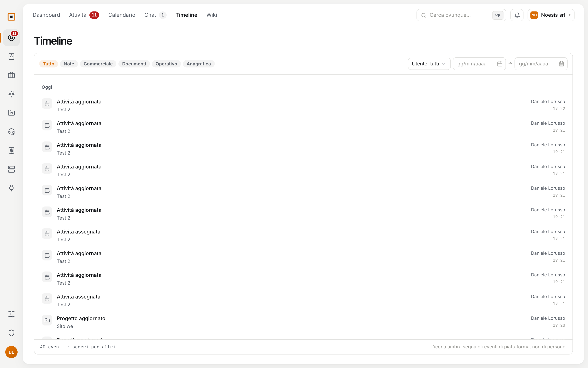This screenshot has height=368, width=588.
Task: Select the Operativo filter chip
Action: [166, 64]
